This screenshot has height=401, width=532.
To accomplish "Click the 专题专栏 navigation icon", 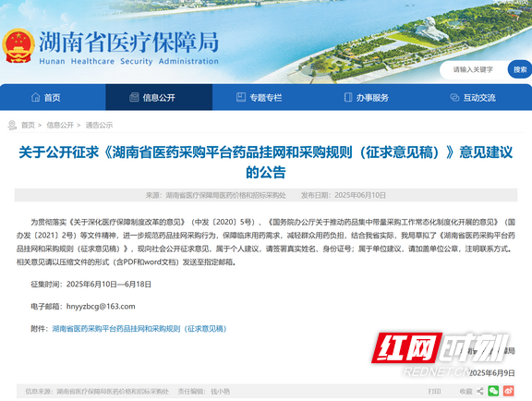I will click(x=241, y=97).
